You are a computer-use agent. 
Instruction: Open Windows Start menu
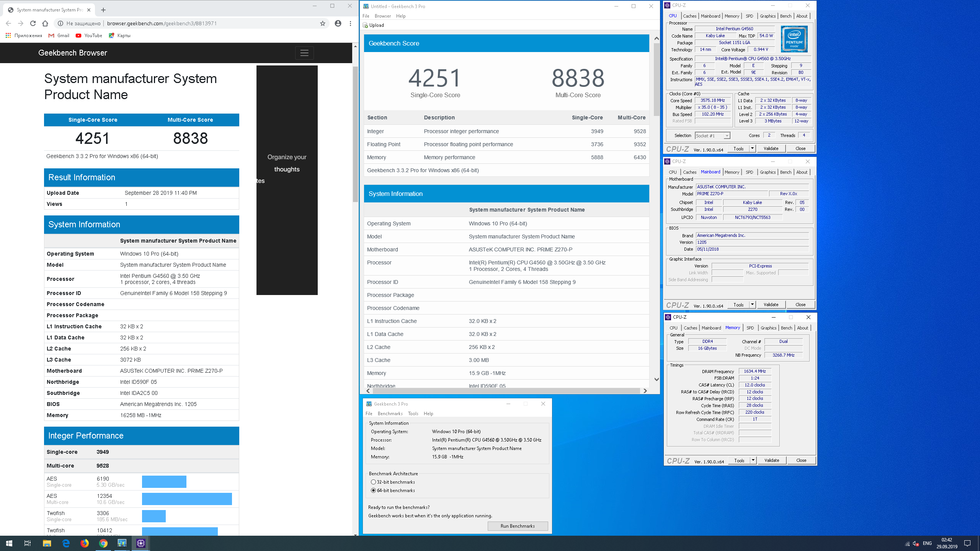click(x=9, y=543)
